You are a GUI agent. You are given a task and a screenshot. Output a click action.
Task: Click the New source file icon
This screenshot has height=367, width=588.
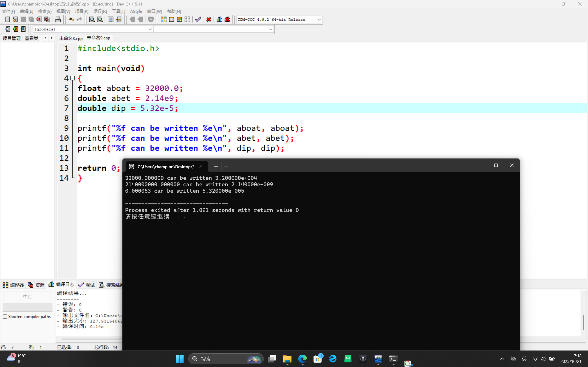(7, 19)
